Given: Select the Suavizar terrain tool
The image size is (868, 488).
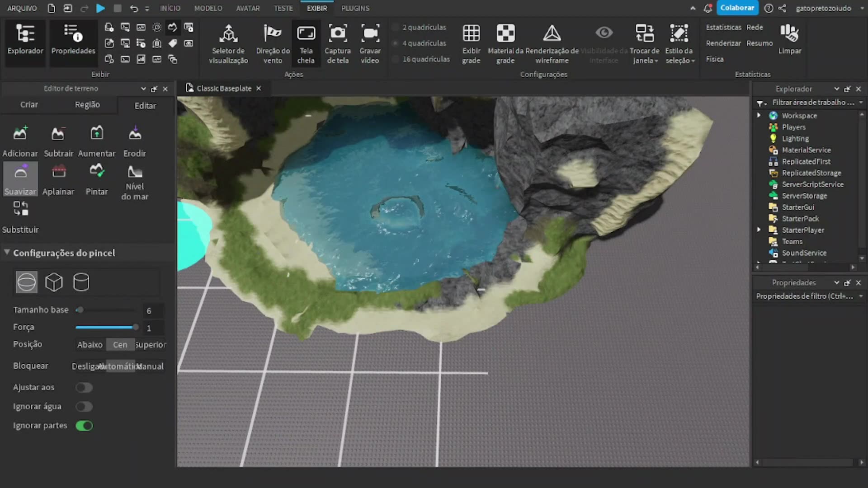Looking at the screenshot, I should click(x=20, y=178).
